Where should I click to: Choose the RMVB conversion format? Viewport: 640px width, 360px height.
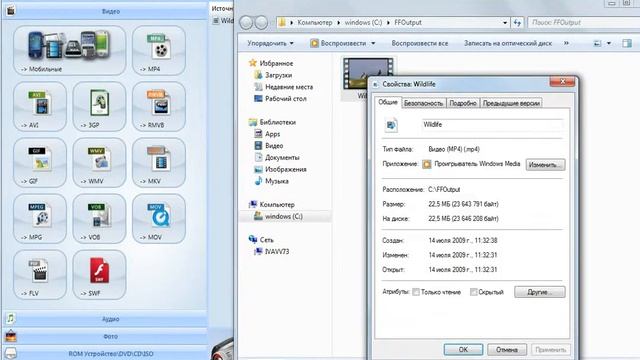(159, 106)
